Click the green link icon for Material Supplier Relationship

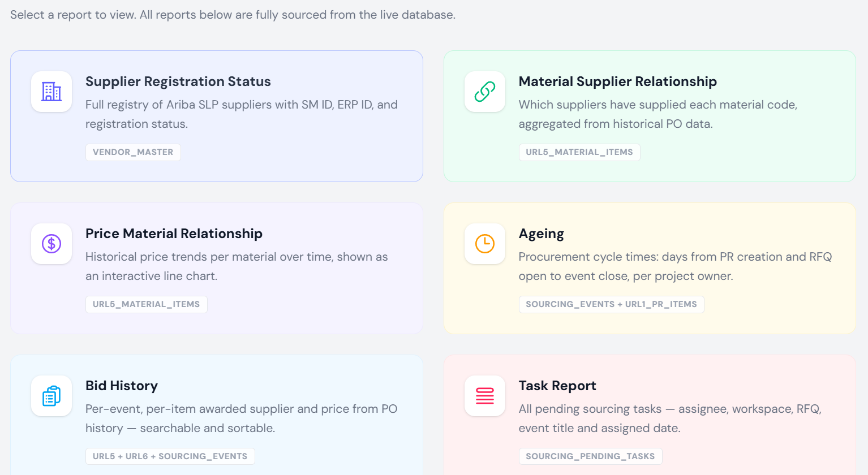(x=485, y=92)
